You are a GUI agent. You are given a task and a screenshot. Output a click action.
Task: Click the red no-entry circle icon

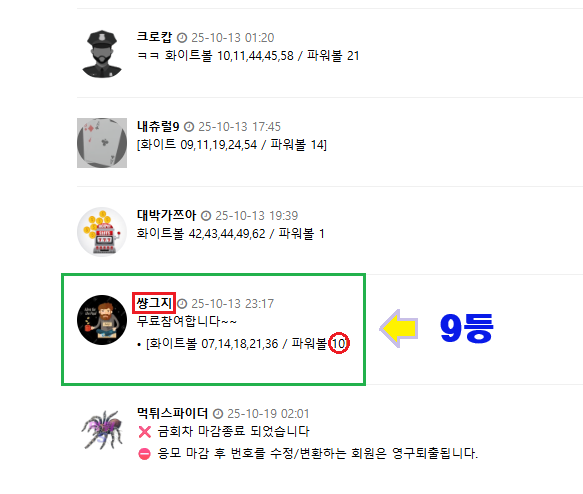click(145, 454)
